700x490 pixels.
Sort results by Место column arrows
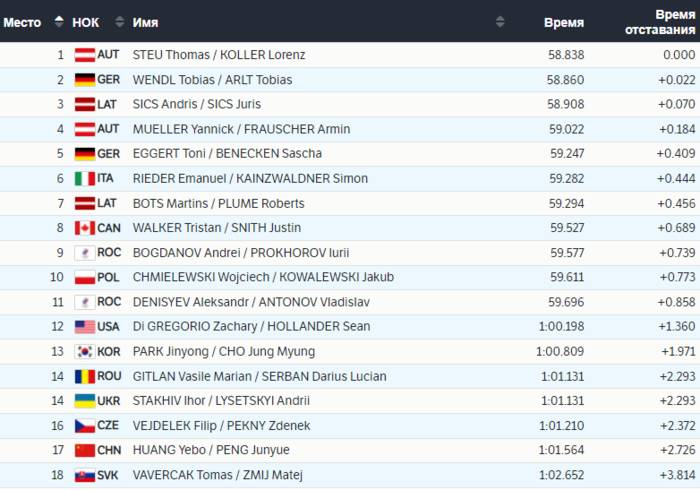[58, 21]
